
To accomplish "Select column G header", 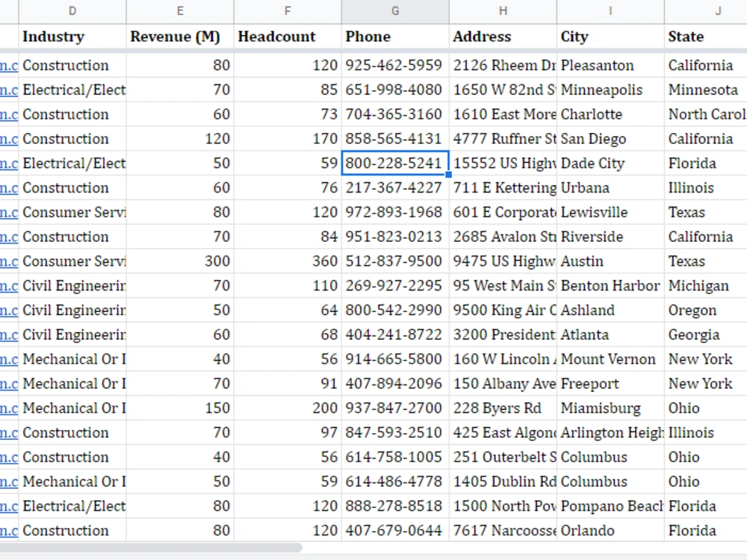I will click(395, 11).
